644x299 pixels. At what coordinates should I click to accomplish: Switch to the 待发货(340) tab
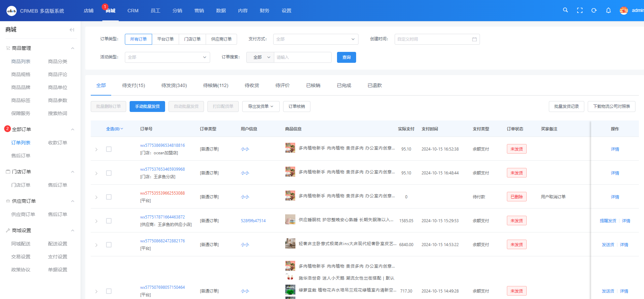[174, 85]
